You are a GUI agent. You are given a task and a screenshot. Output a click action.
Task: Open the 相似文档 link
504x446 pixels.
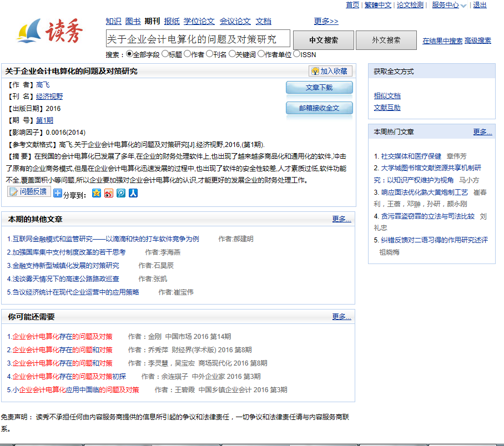pyautogui.click(x=387, y=95)
